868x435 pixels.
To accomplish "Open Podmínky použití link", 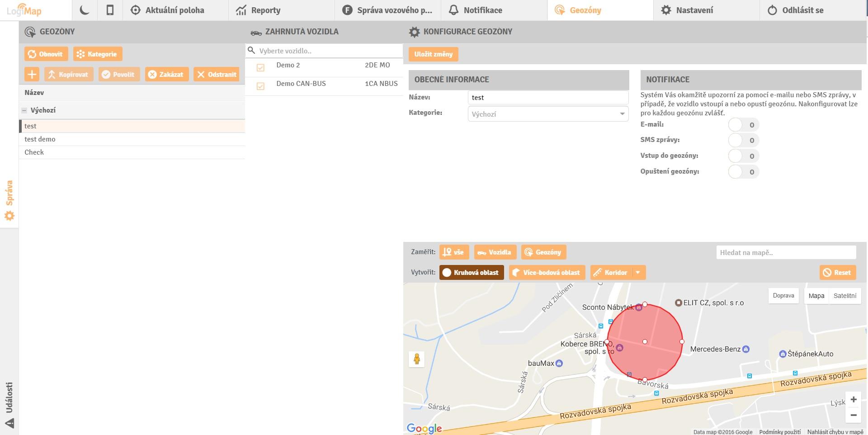I will click(780, 432).
